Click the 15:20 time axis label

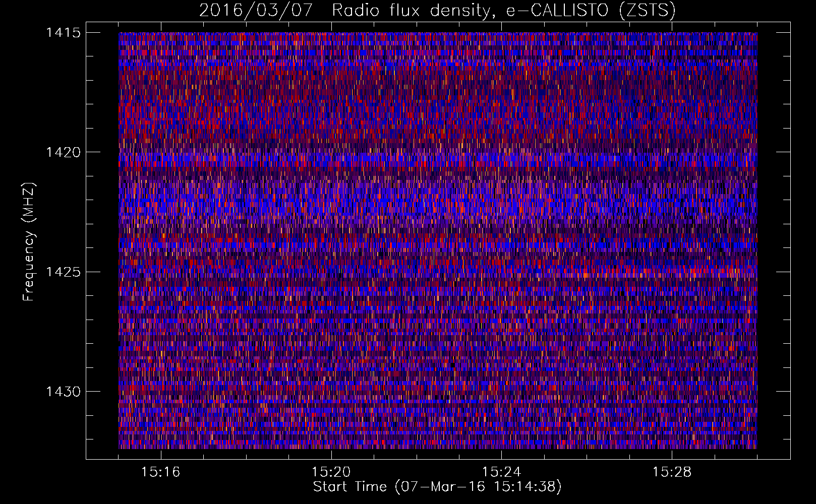pyautogui.click(x=331, y=472)
